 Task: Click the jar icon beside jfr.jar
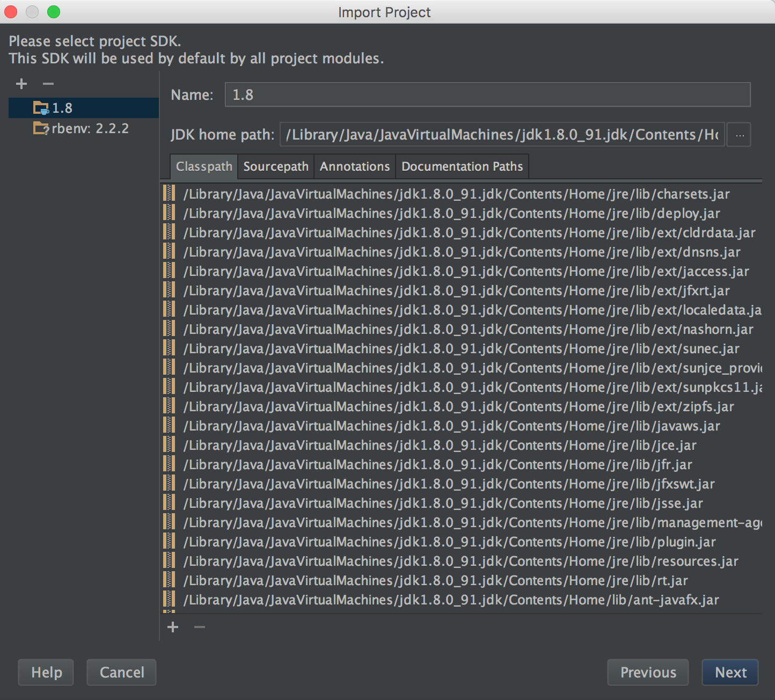click(170, 464)
